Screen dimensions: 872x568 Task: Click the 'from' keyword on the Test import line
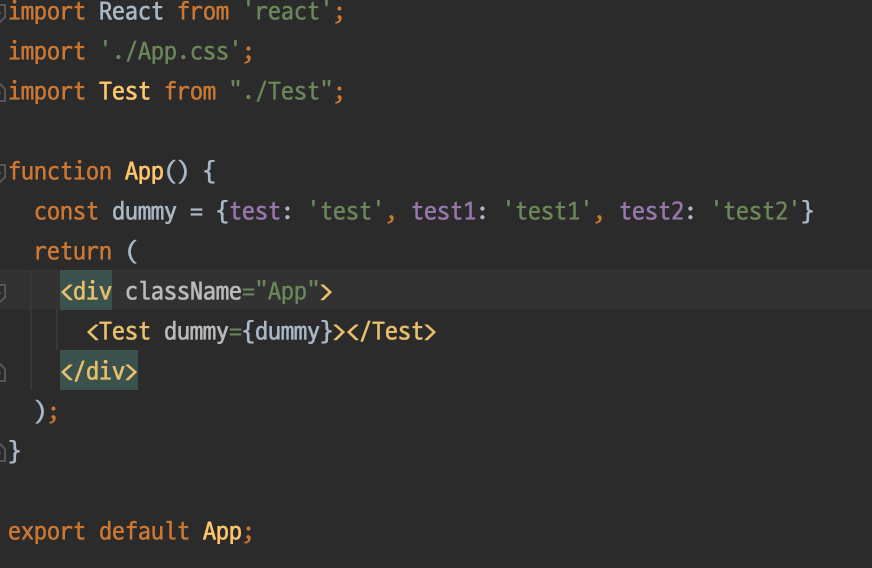point(190,92)
